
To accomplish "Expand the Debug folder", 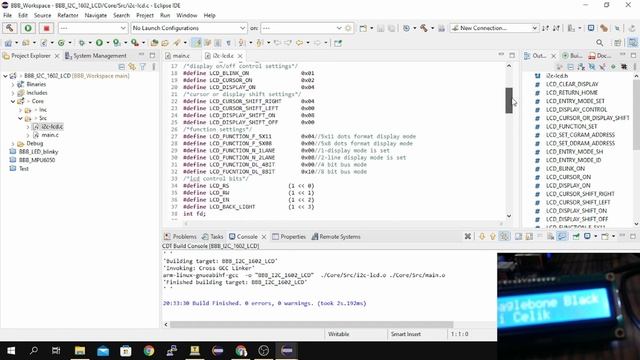I will click(13, 144).
